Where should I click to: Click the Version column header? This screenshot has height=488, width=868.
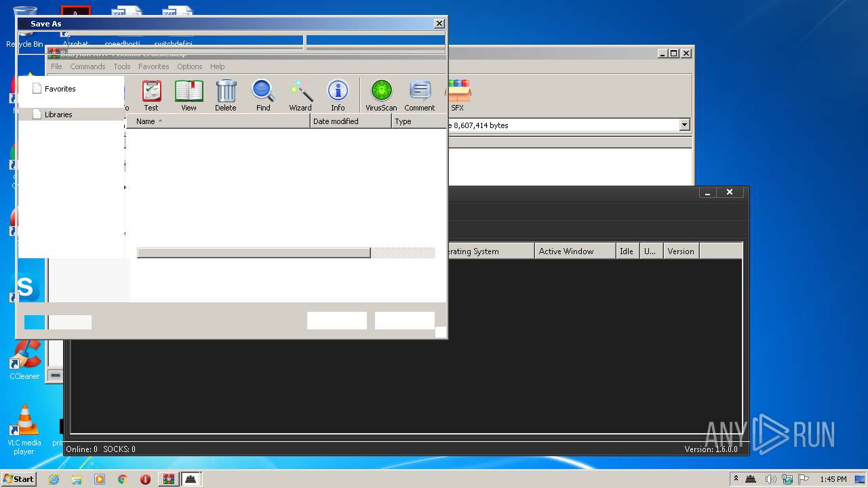tap(681, 251)
